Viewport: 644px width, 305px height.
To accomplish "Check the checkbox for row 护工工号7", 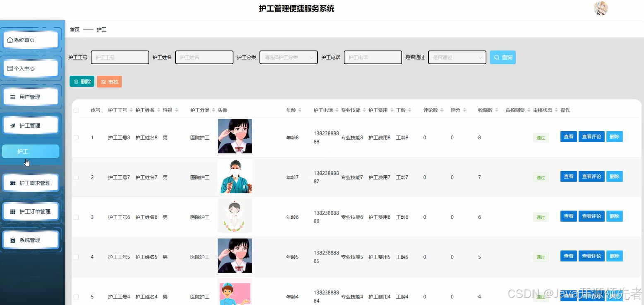I will tap(76, 177).
